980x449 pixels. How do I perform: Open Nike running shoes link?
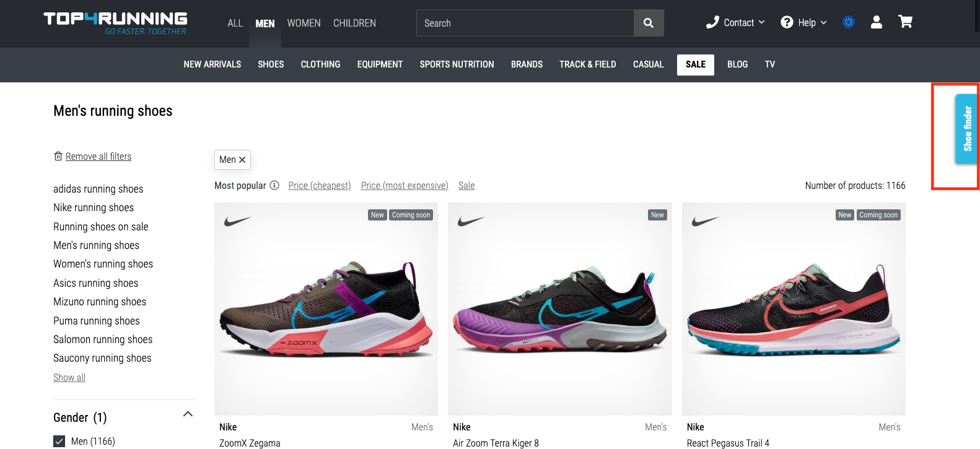coord(94,207)
